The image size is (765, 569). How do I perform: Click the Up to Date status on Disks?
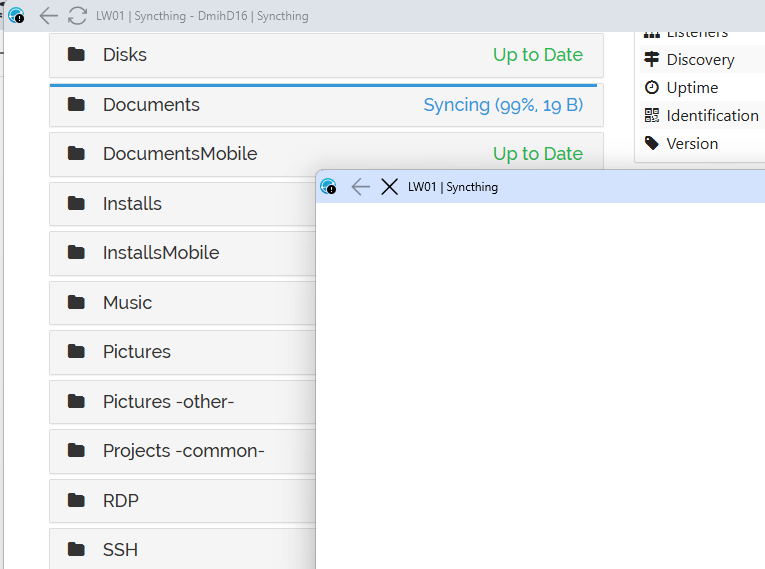(537, 55)
